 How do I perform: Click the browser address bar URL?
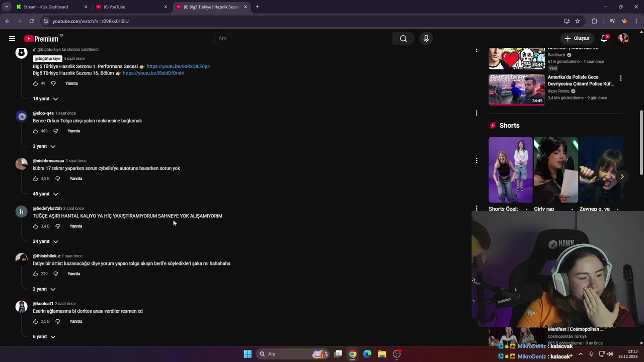click(91, 21)
